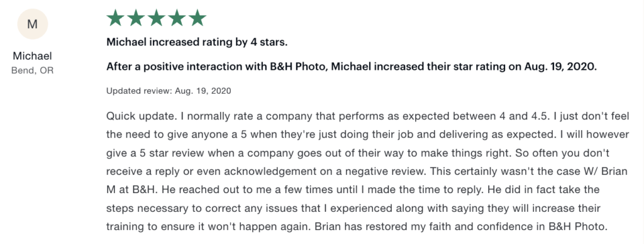
Task: Click the first green rating star
Action: (115, 18)
